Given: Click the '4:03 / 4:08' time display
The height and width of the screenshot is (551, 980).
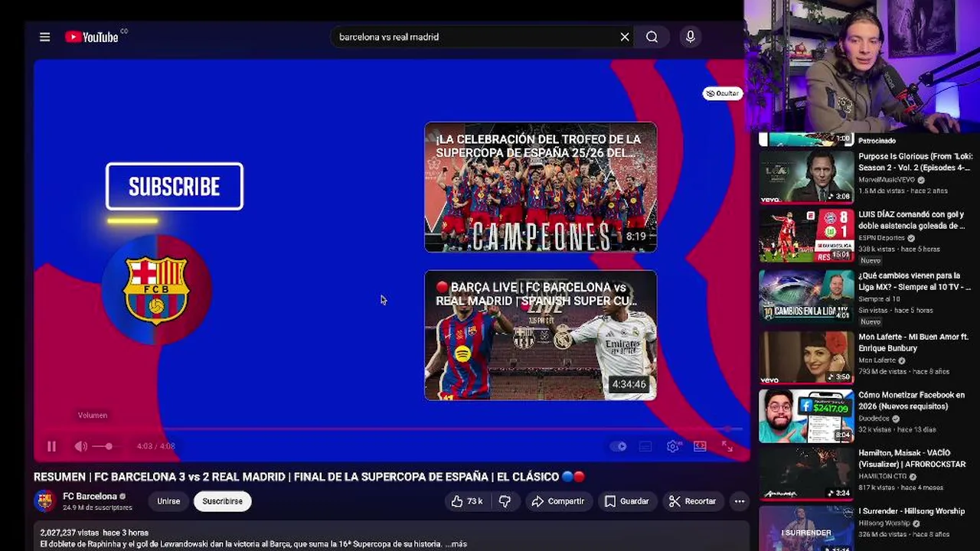Looking at the screenshot, I should 156,446.
